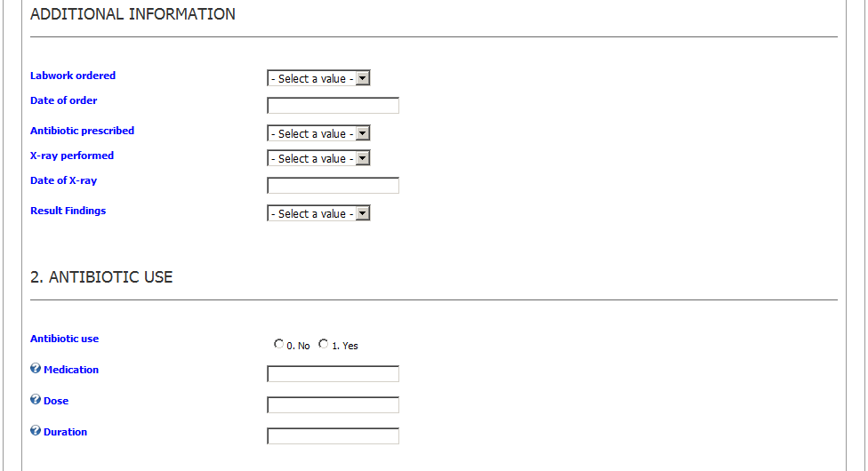Expand the Result Findings dropdown

(318, 213)
